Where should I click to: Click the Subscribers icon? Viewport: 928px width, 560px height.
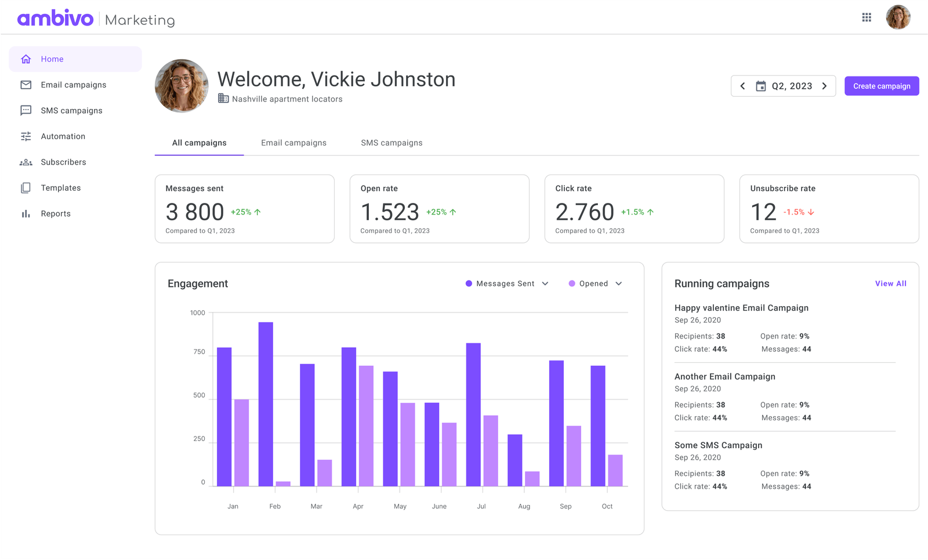[x=26, y=162]
